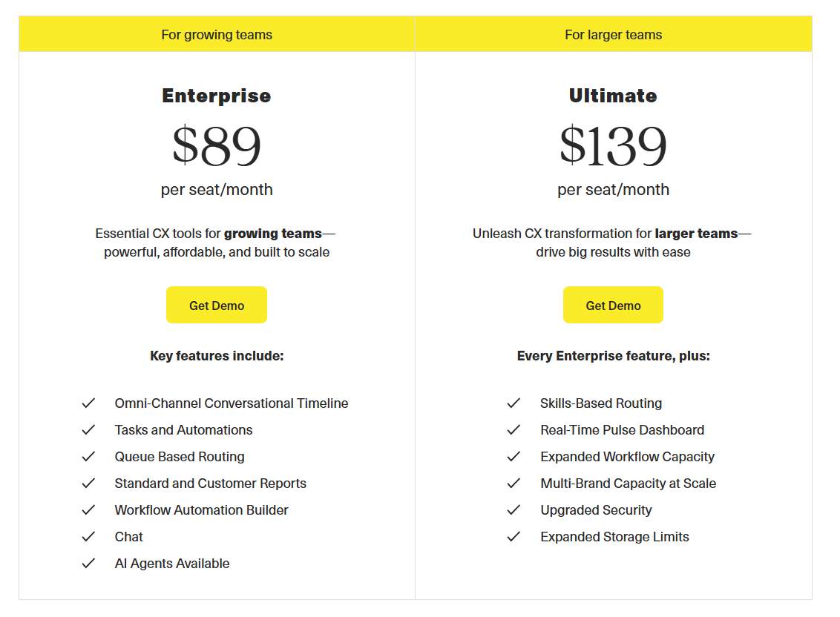Click the $89 price text
This screenshot has height=617, width=840.
pos(217,145)
